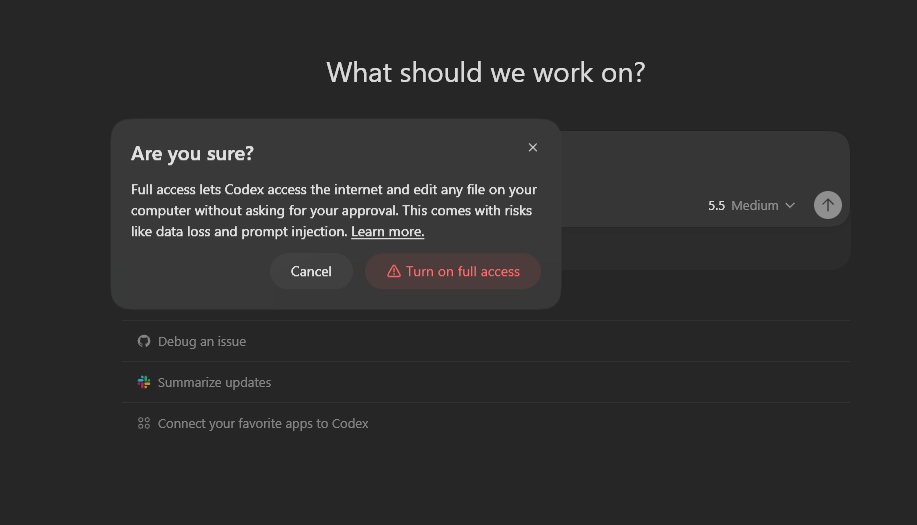Viewport: 917px width, 525px height.
Task: Select Connect your favorite apps to Codex
Action: tap(485, 423)
